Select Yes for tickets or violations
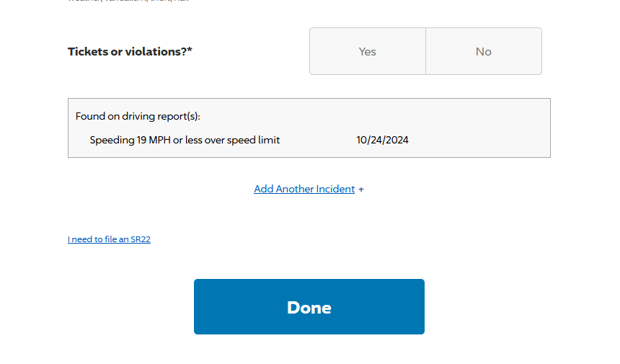This screenshot has width=620, height=364. [368, 51]
